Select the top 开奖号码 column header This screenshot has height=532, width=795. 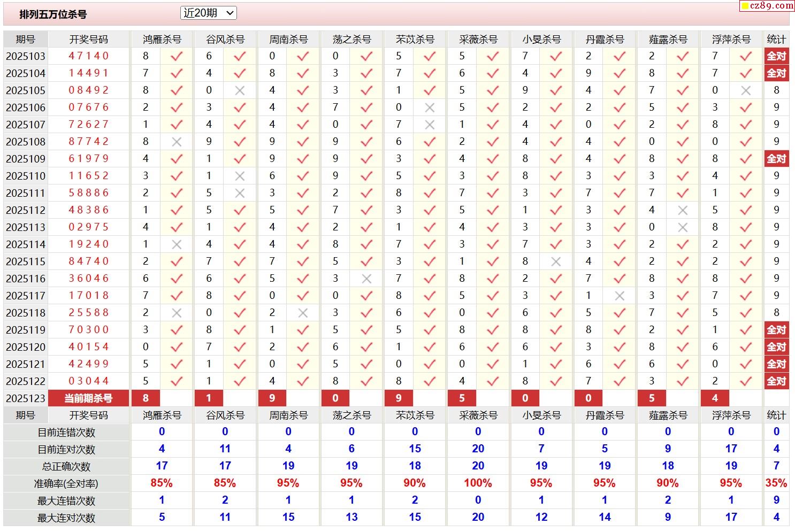click(88, 40)
